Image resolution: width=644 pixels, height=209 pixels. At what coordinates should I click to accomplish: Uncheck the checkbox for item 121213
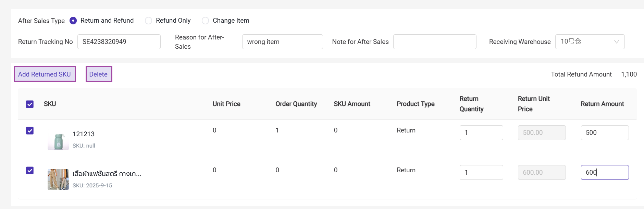[30, 131]
